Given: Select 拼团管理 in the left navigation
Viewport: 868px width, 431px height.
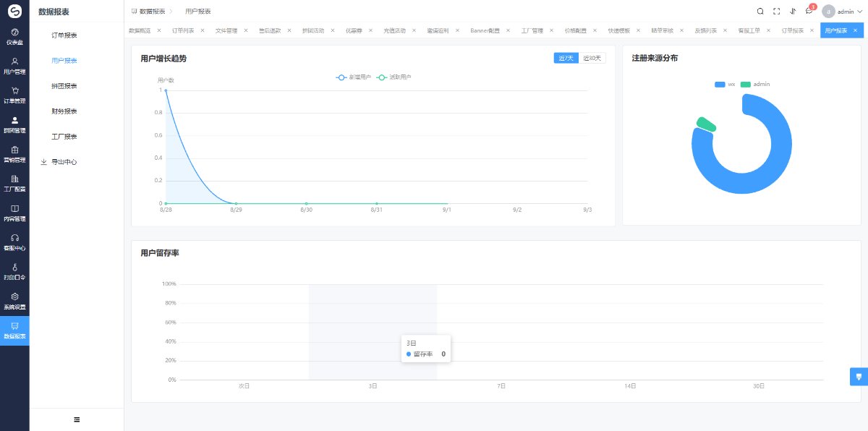Looking at the screenshot, I should (x=14, y=125).
